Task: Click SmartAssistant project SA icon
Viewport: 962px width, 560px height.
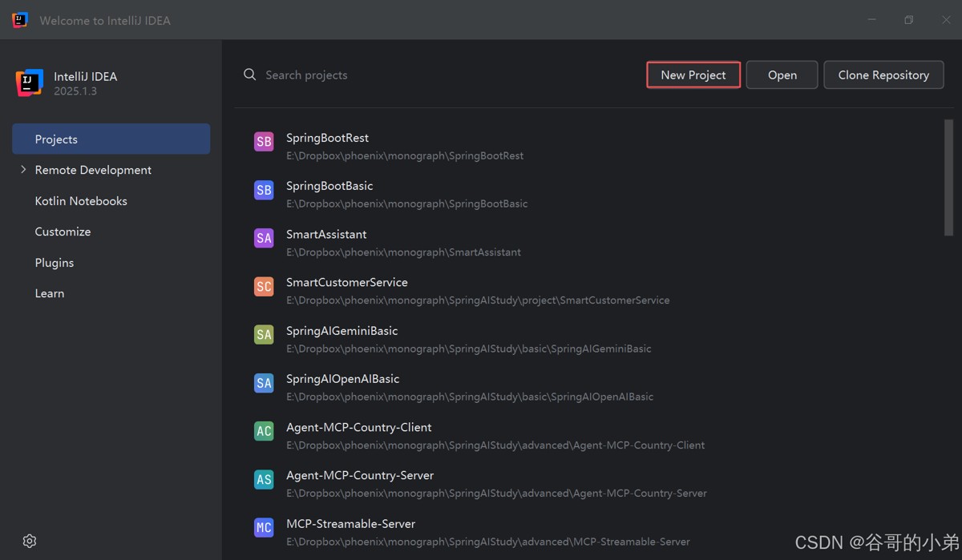Action: (264, 238)
